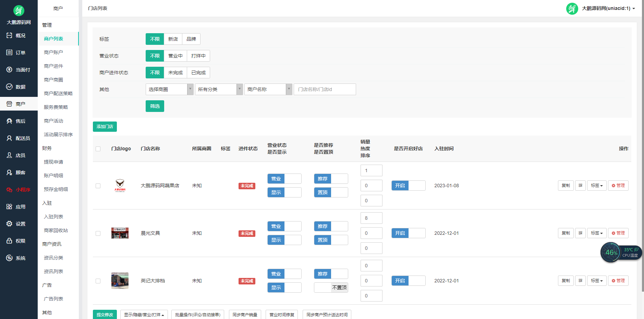Open the 标签 dropdown for 英记大排档
Screen dimensions: 644x319
597,280
